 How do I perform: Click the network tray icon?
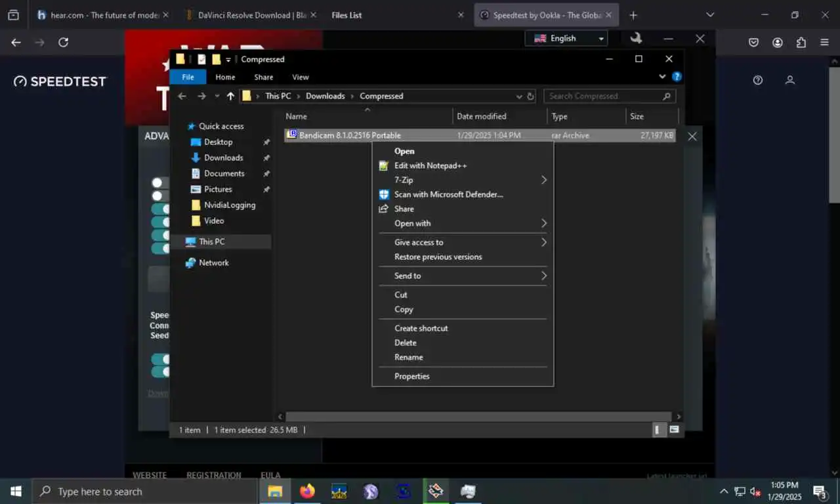740,492
